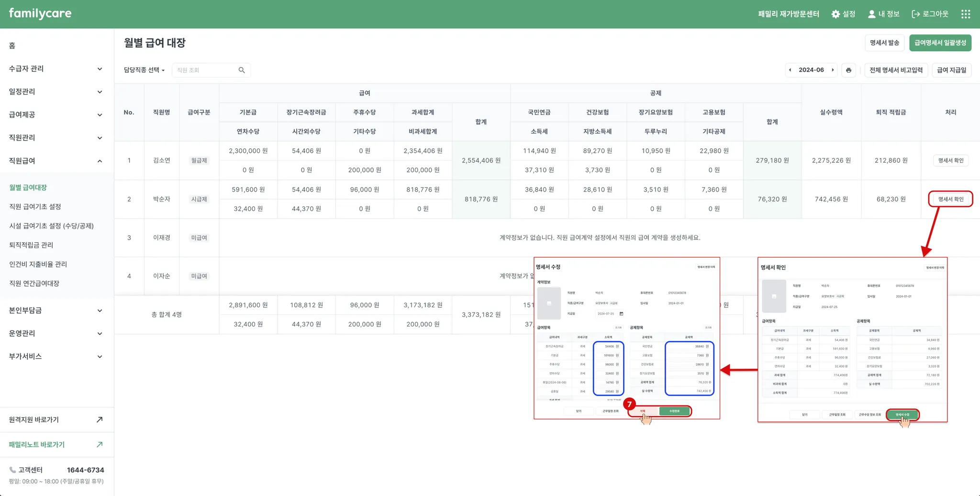Click the 로그아웃 logout icon
This screenshot has width=980, height=496.
[915, 14]
